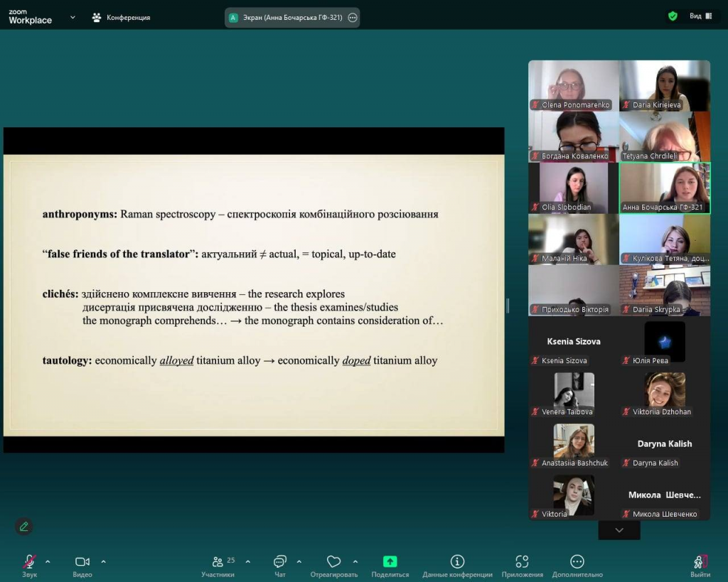Select Olena Ponomarenko's video thumbnail
Viewport: 728px width, 582px height.
573,85
